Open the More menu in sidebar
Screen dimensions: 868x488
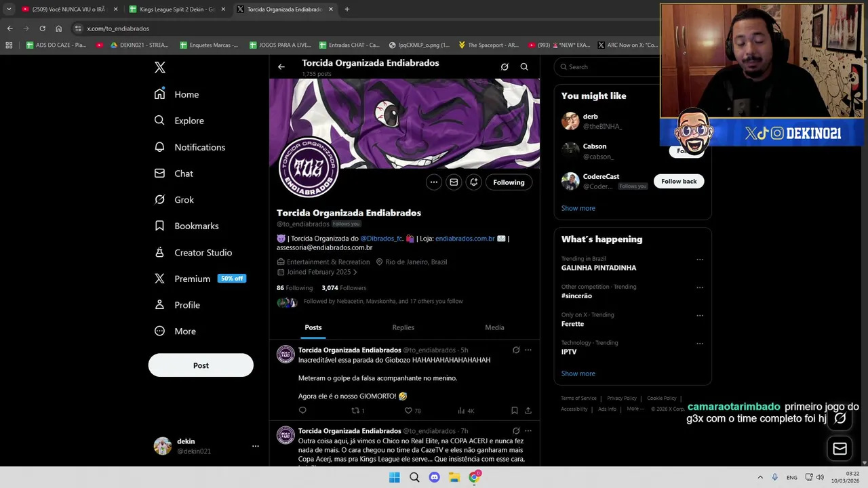click(x=175, y=331)
